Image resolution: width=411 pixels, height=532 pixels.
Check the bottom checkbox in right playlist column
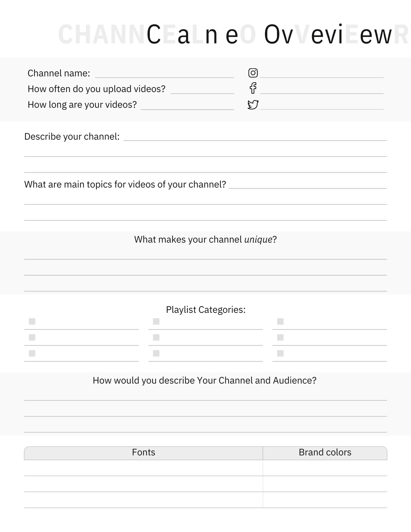click(280, 353)
